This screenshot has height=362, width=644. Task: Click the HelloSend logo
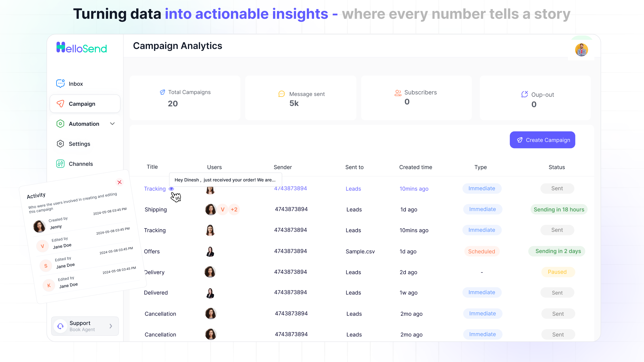81,47
